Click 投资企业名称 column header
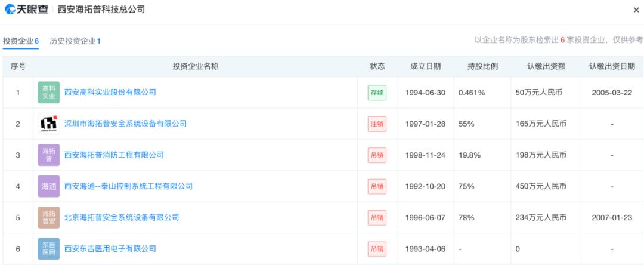This screenshot has width=644, height=265. click(x=195, y=66)
